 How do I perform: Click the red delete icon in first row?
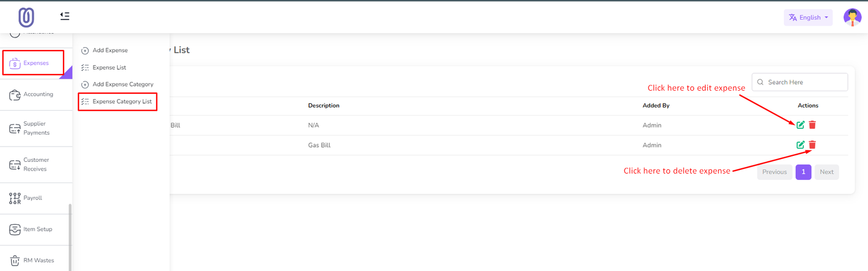tap(812, 125)
